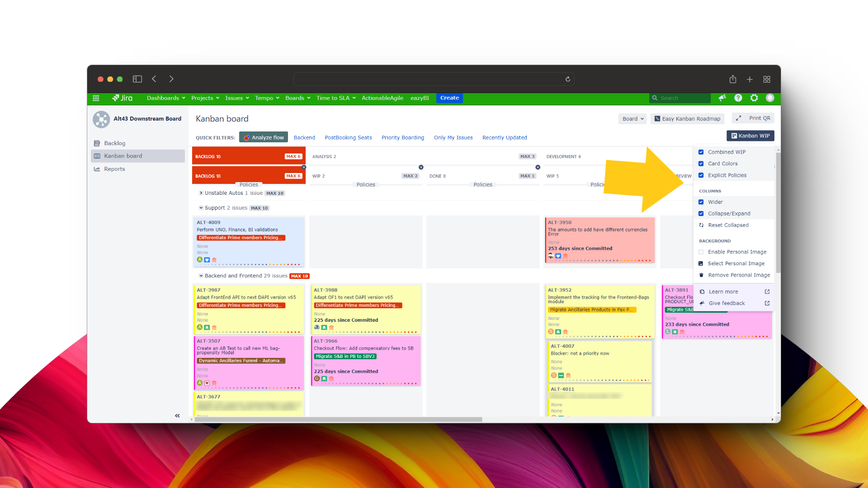This screenshot has height=488, width=868.
Task: Click Reset Collapsed in the menu
Action: (728, 225)
